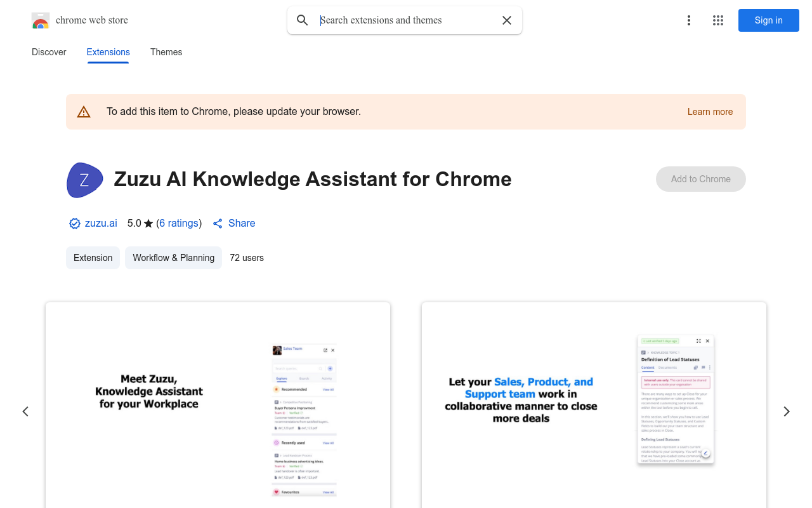Click the 72 users text

pos(247,258)
